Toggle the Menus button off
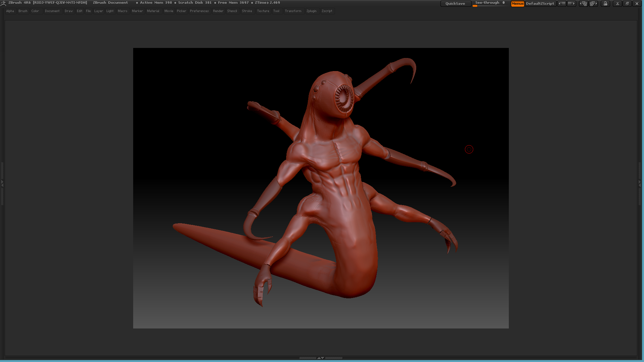The image size is (644, 362). (x=517, y=4)
